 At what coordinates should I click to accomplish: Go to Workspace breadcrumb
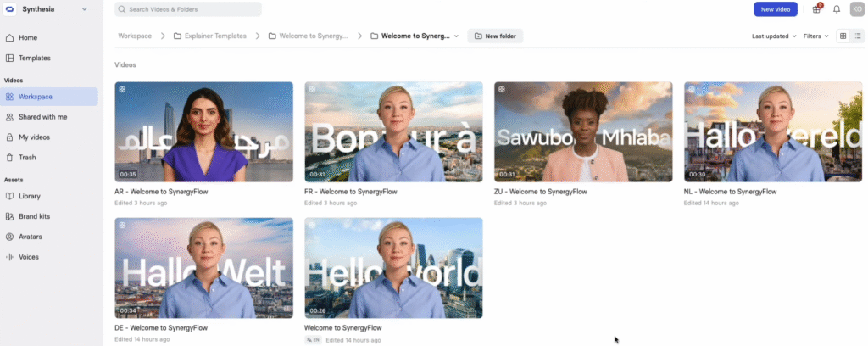tap(135, 36)
